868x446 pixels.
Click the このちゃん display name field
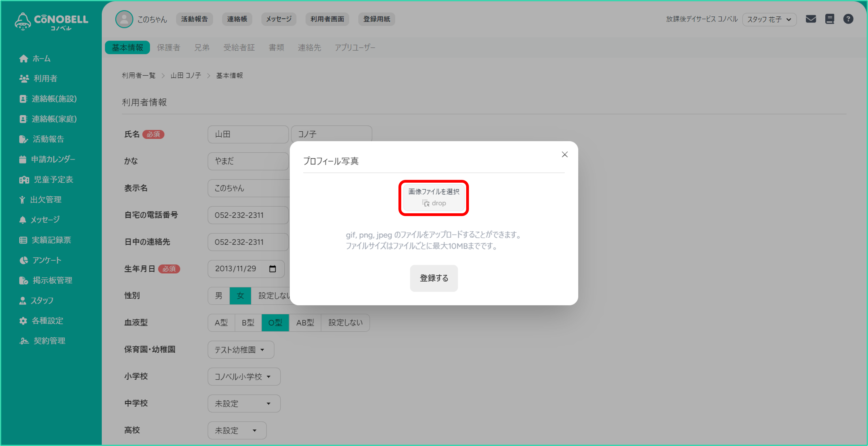pyautogui.click(x=249, y=188)
